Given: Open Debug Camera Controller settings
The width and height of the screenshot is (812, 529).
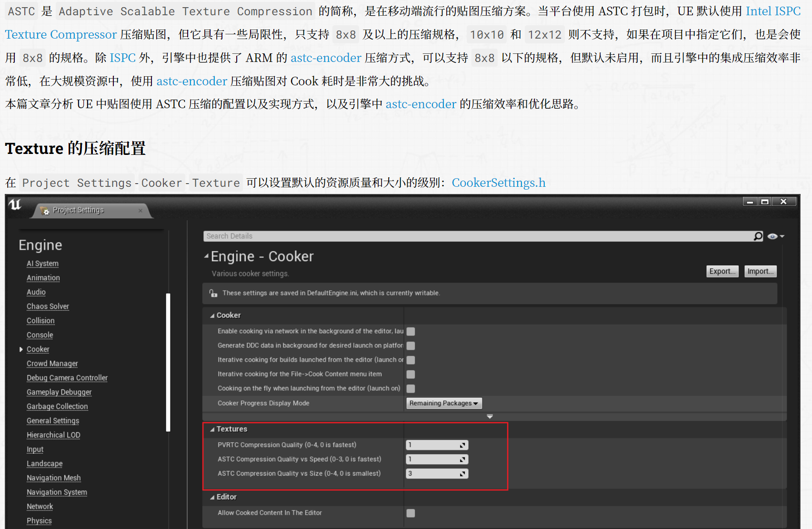Looking at the screenshot, I should click(x=67, y=378).
